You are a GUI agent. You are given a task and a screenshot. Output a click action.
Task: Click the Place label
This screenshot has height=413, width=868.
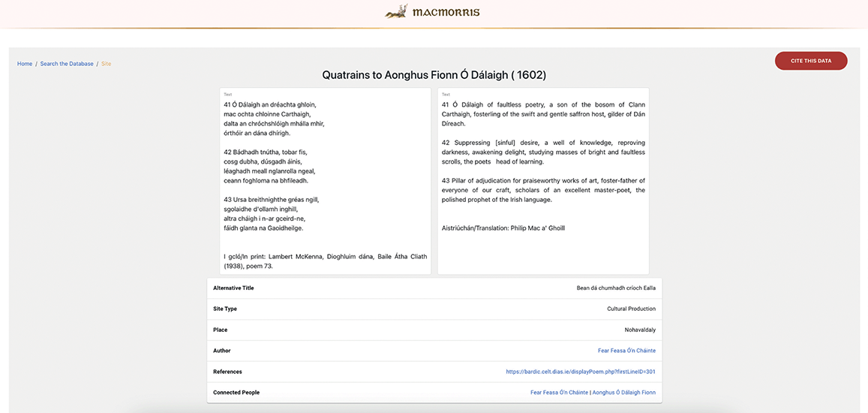coord(221,330)
